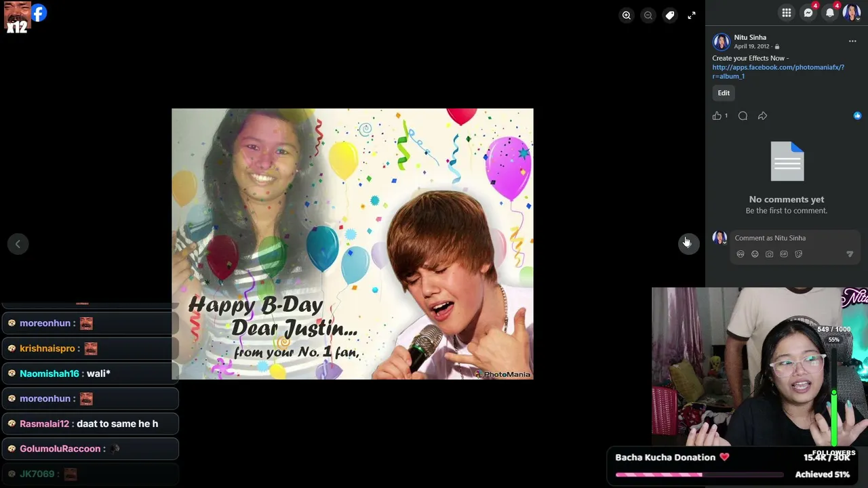The image size is (868, 488).
Task: Select Rasmalai12's 'daat to same he h' message
Action: (x=90, y=424)
